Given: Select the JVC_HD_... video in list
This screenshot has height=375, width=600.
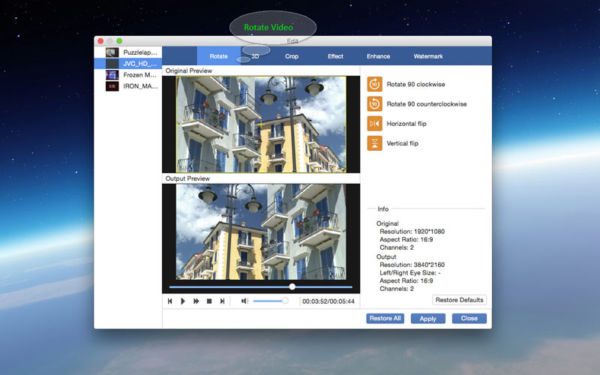Looking at the screenshot, I should point(128,64).
